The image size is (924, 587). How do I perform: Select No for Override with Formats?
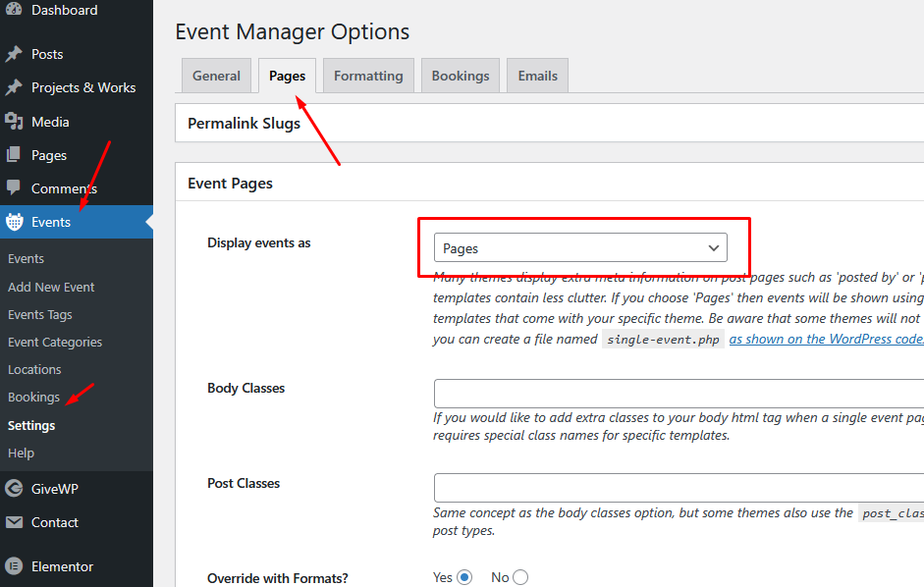tap(520, 577)
